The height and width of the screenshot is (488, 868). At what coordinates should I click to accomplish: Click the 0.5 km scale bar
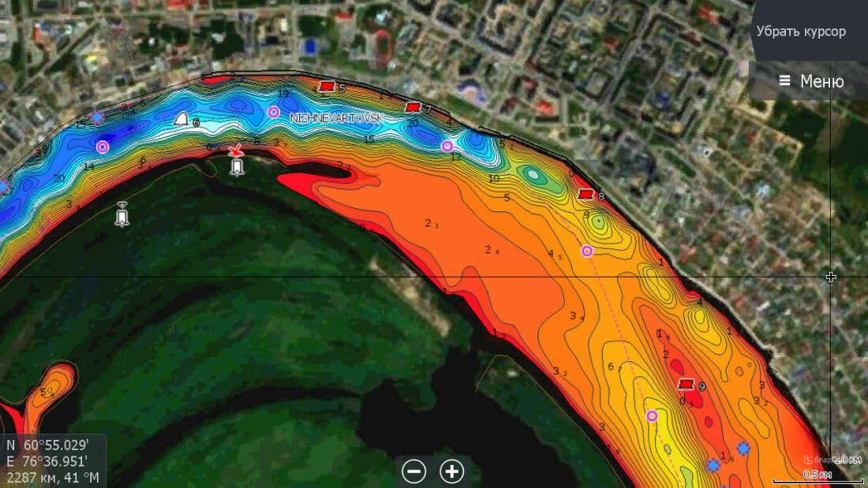817,476
